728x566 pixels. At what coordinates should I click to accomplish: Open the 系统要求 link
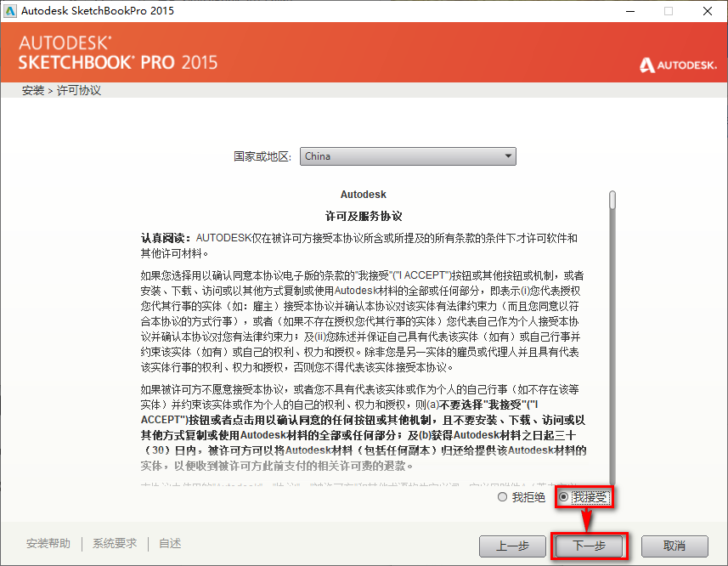pos(115,543)
